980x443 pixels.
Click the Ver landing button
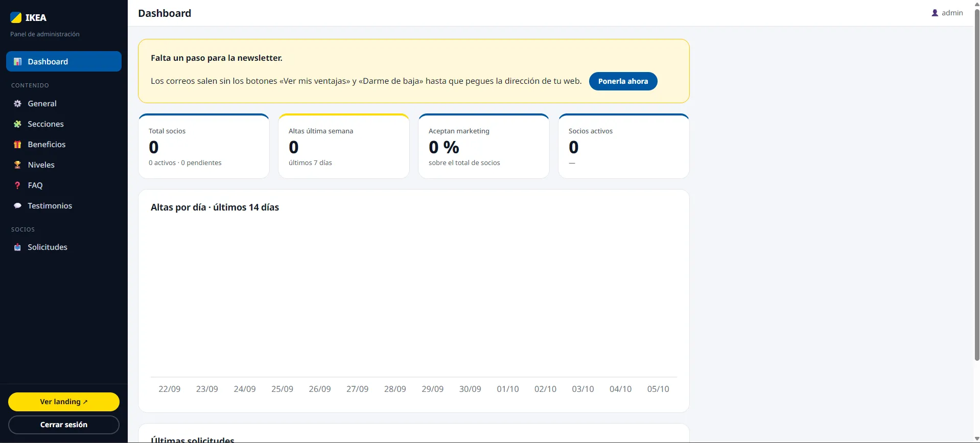tap(64, 402)
